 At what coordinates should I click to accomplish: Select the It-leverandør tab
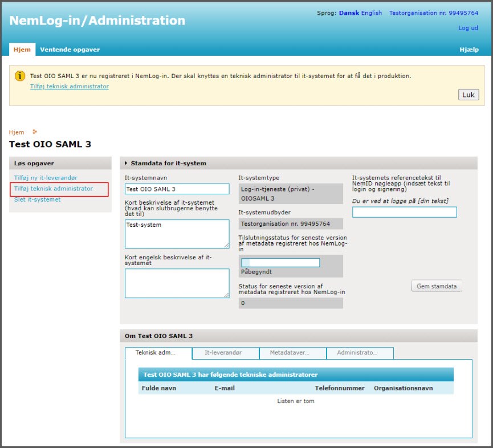[x=226, y=353]
